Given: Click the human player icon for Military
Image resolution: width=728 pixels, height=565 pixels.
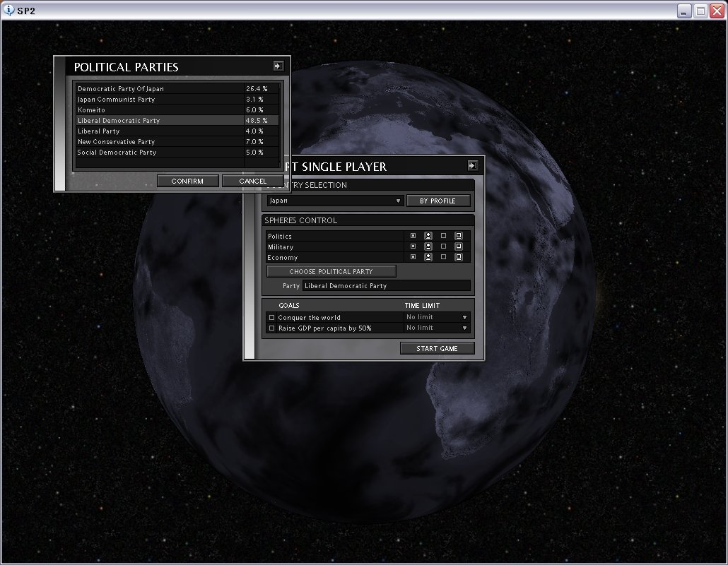Looking at the screenshot, I should click(428, 246).
